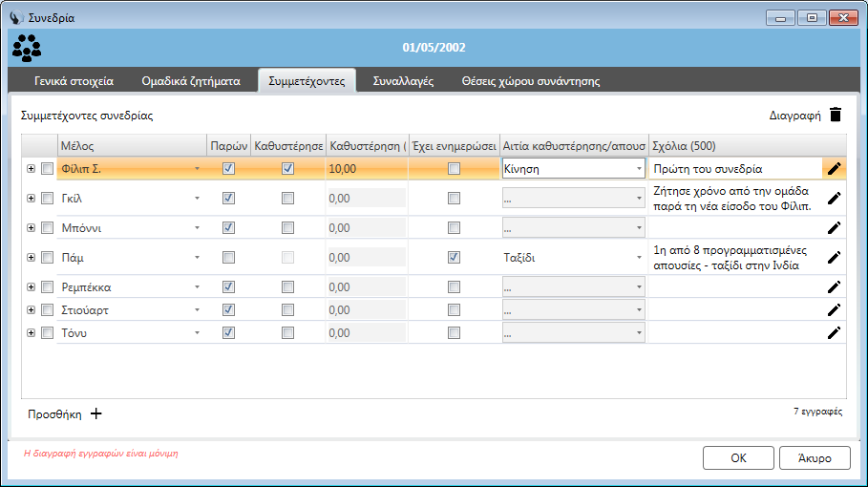The image size is (868, 487).
Task: Open Ταξίδι reason dropdown for Πάμ
Action: point(639,257)
